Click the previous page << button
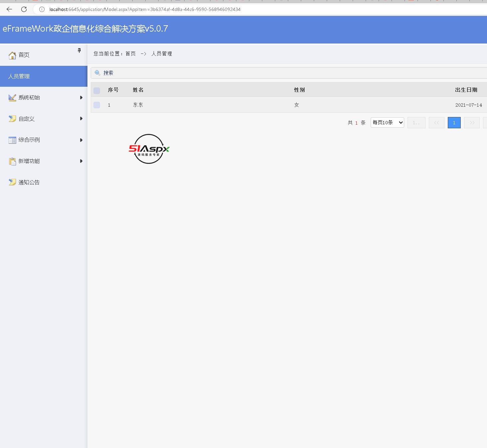The width and height of the screenshot is (487, 448). click(436, 123)
